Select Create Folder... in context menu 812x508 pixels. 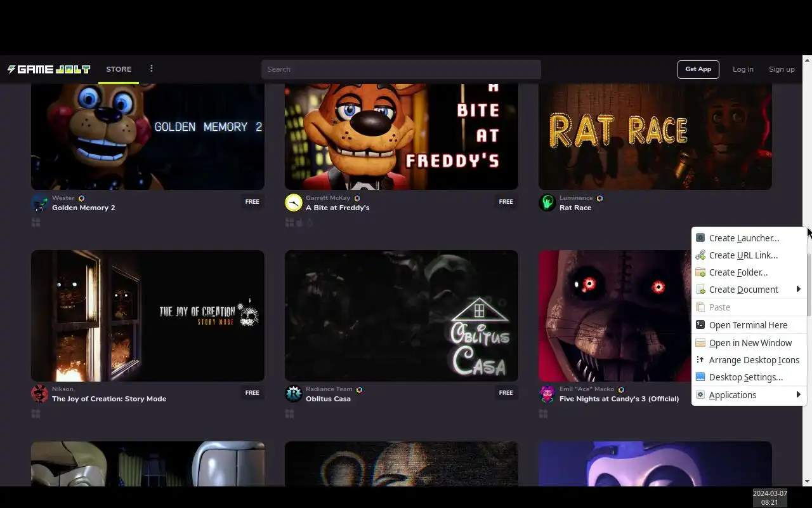[749, 272]
